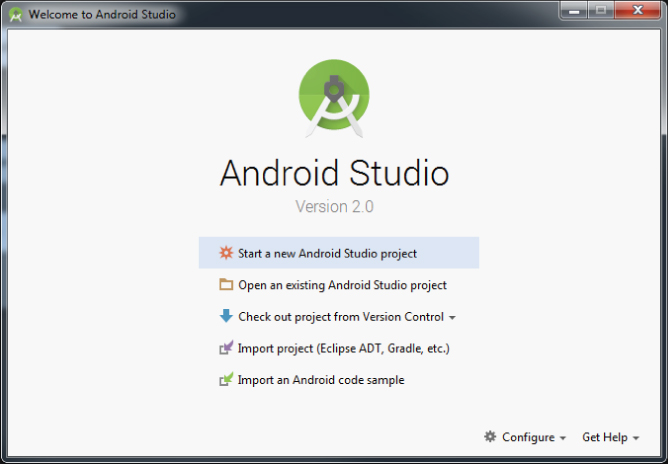Click the orange starburst new project icon
Screen dimensions: 668x464
pyautogui.click(x=226, y=253)
